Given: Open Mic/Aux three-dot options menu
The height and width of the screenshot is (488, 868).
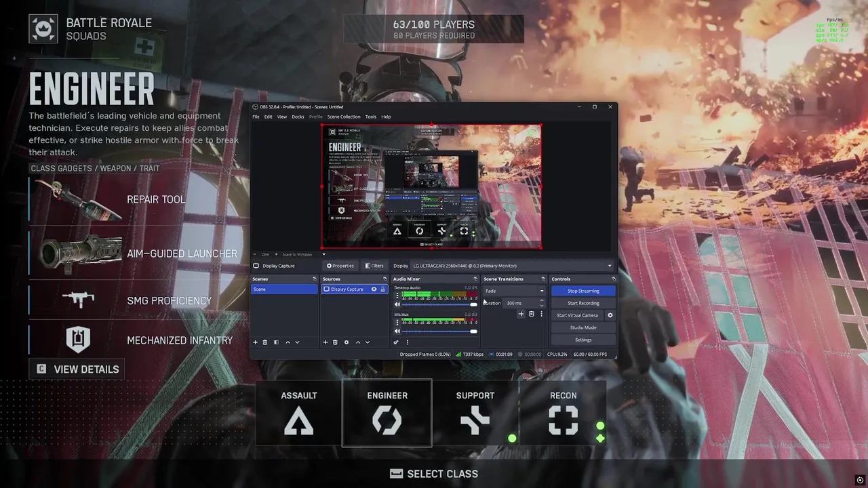Looking at the screenshot, I should point(397,323).
